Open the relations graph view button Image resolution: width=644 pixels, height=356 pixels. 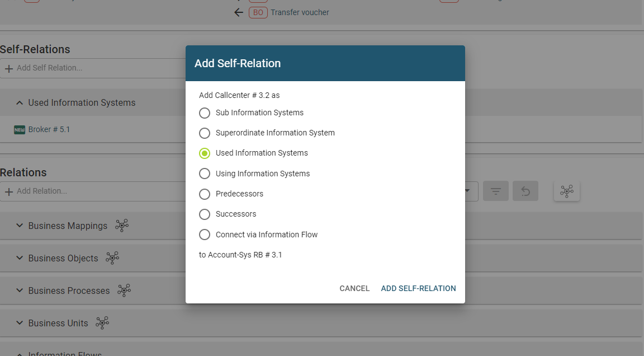(567, 191)
